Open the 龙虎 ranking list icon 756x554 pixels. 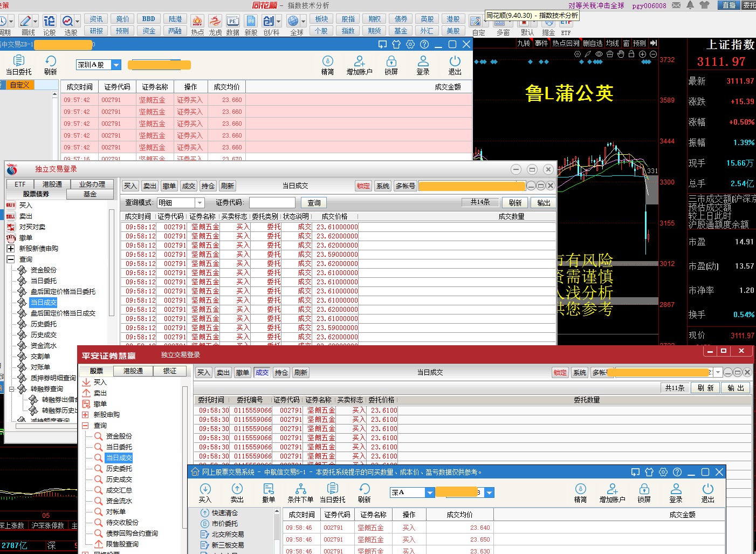pyautogui.click(x=215, y=25)
